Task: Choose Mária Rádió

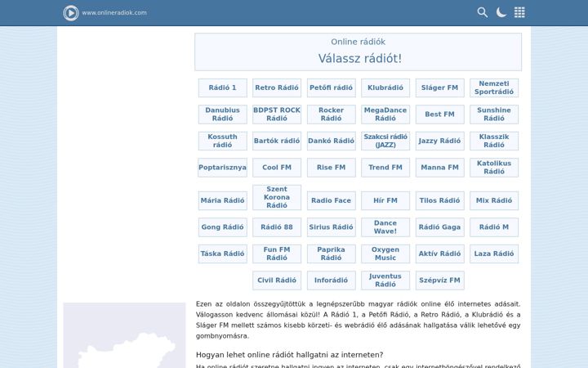Action: click(222, 201)
